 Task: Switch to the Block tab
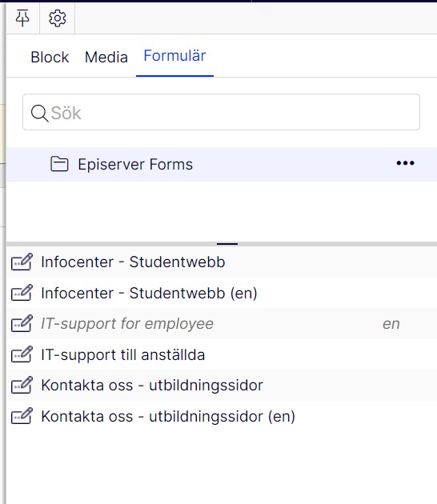click(x=50, y=58)
